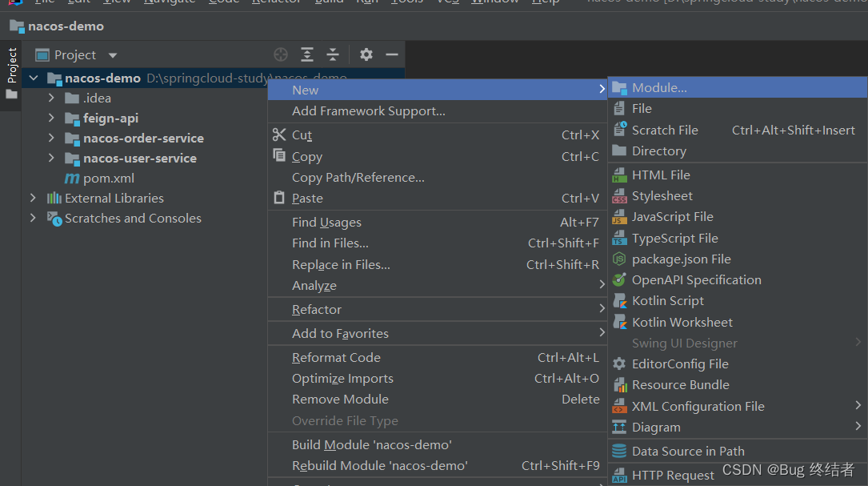Image resolution: width=868 pixels, height=486 pixels.
Task: Click the HTTP Request API icon
Action: [619, 476]
